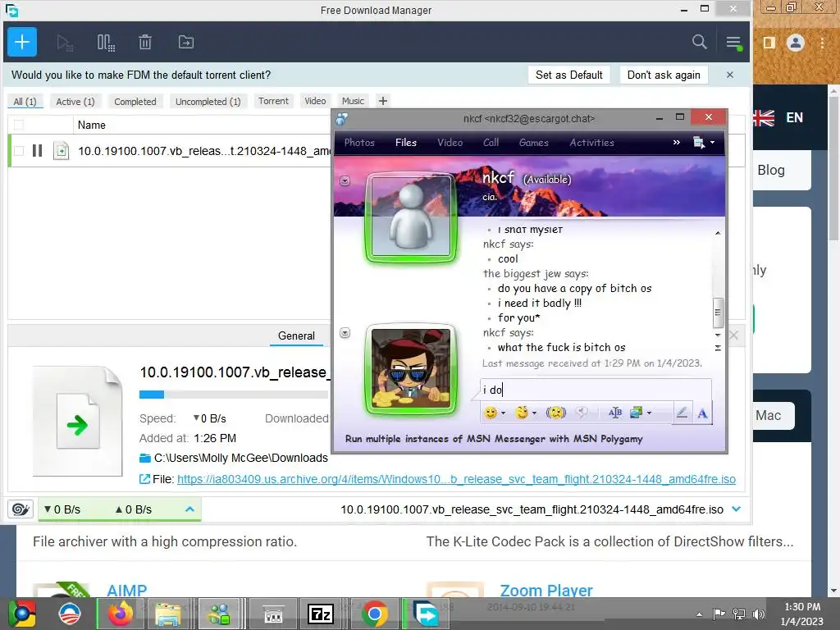The image size is (840, 630).
Task: Open Files in the Messenger toolbar
Action: 405,143
